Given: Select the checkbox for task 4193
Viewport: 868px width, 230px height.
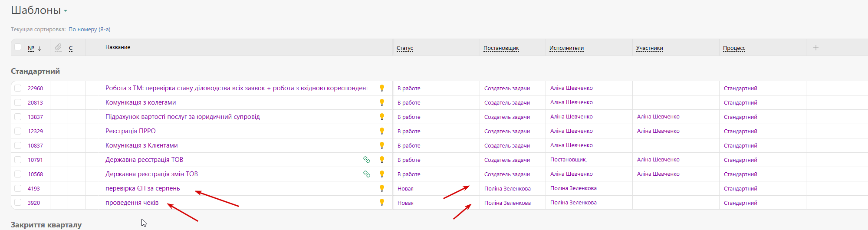Looking at the screenshot, I should coord(18,188).
